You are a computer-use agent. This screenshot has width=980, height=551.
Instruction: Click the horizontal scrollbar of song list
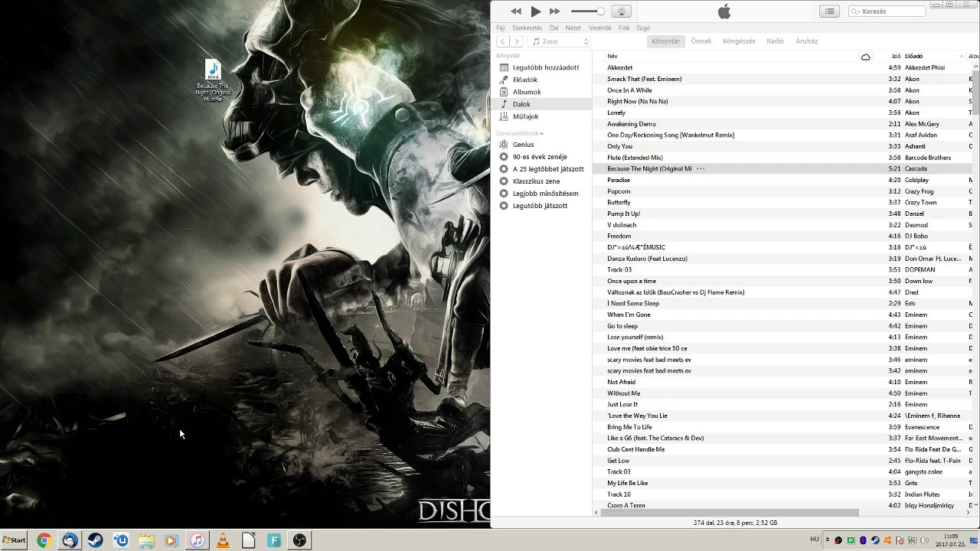tap(730, 513)
